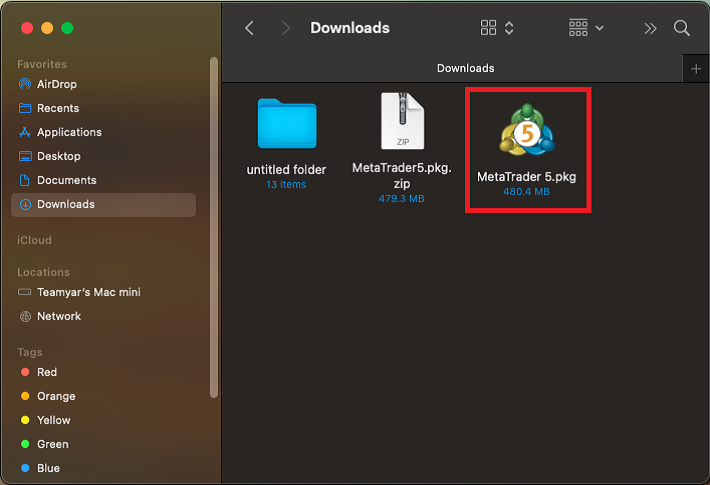710x485 pixels.
Task: Select the Downloads tab
Action: [x=465, y=68]
